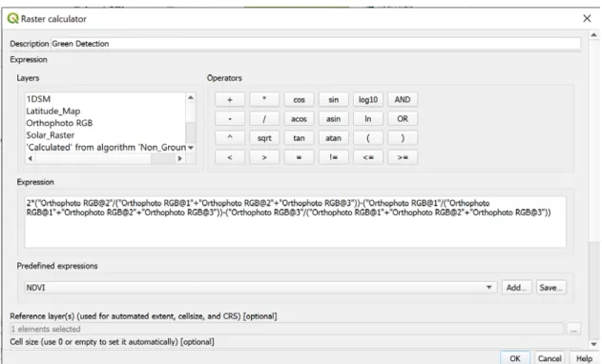Click the greater-or-equal (>=) operator button
The image size is (602, 364).
pyautogui.click(x=403, y=157)
